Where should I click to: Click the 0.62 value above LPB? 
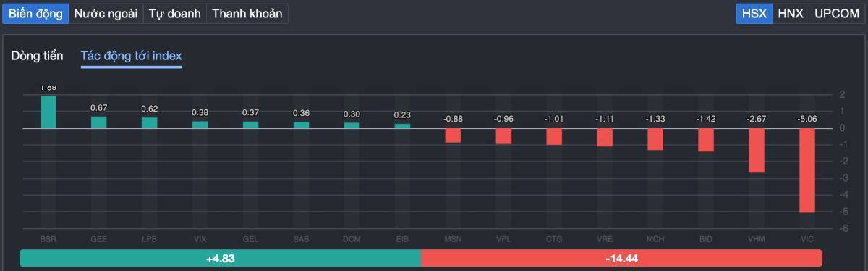coord(150,109)
